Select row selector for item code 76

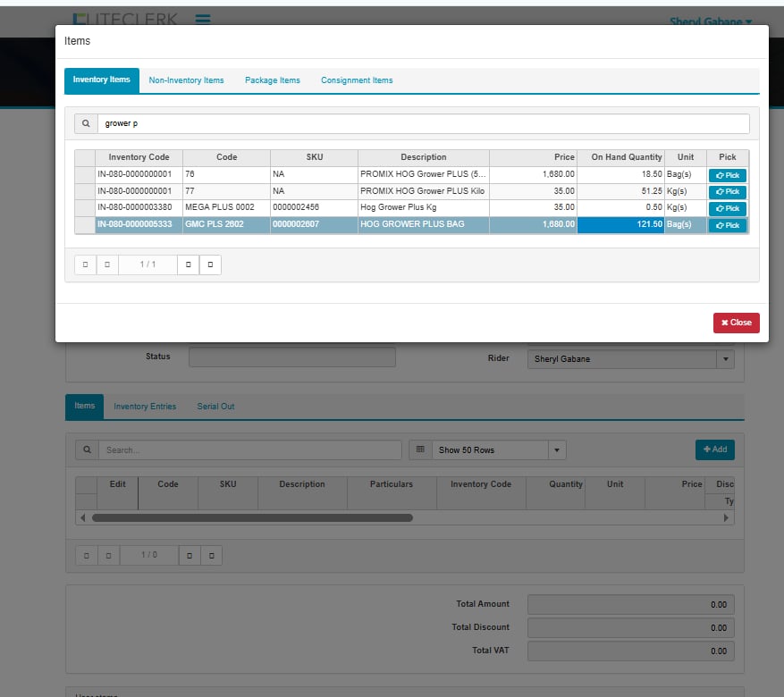(x=85, y=175)
